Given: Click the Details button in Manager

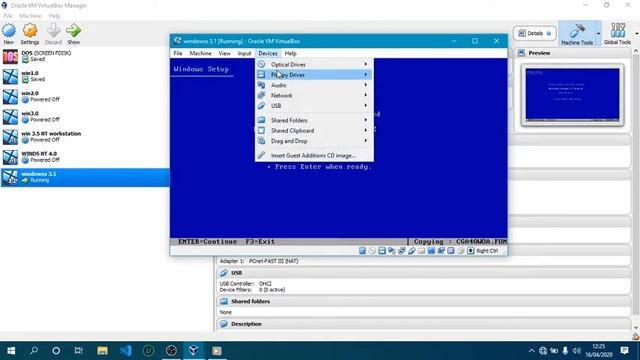Looking at the screenshot, I should (x=534, y=33).
